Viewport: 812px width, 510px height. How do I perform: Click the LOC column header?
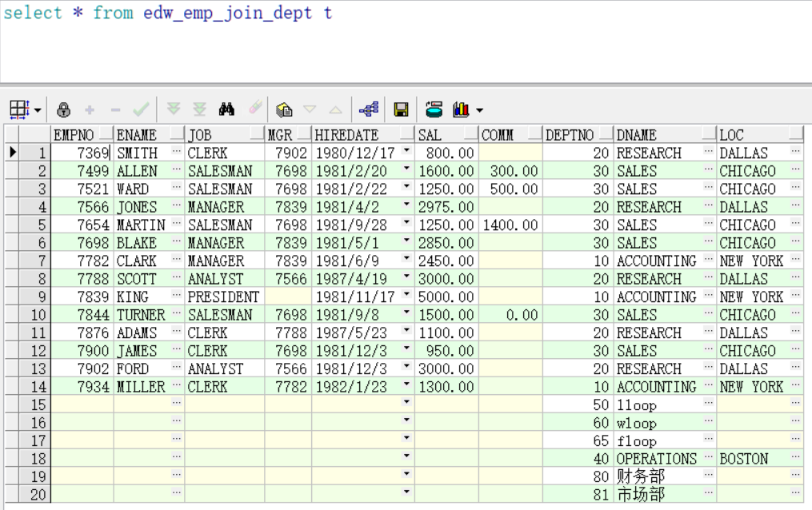[760, 135]
